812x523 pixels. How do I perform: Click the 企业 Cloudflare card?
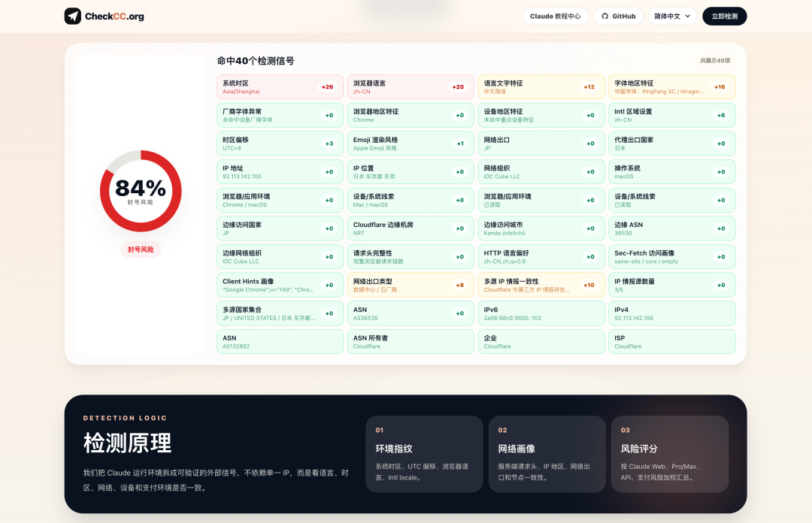point(541,342)
